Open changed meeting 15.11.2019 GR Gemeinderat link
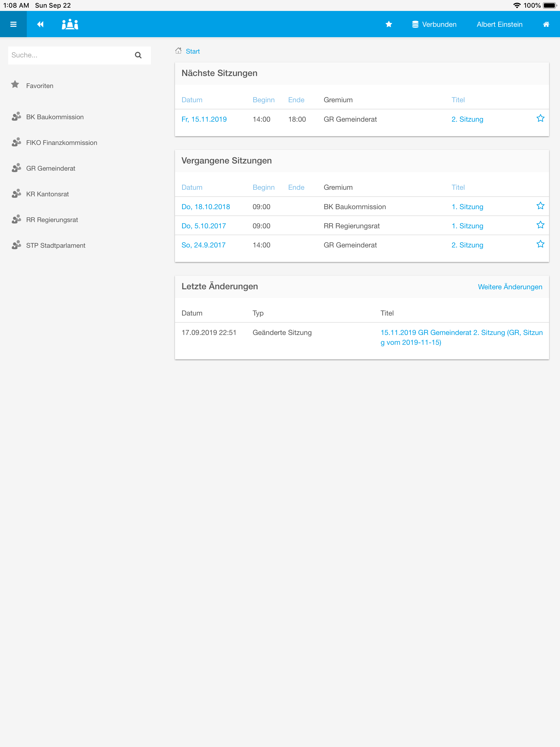Screen dimensions: 560x747 [461, 337]
